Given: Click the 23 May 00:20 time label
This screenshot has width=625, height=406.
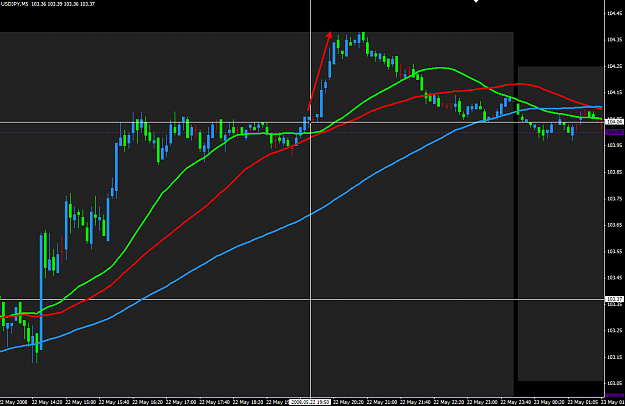Looking at the screenshot, I should pyautogui.click(x=549, y=402).
